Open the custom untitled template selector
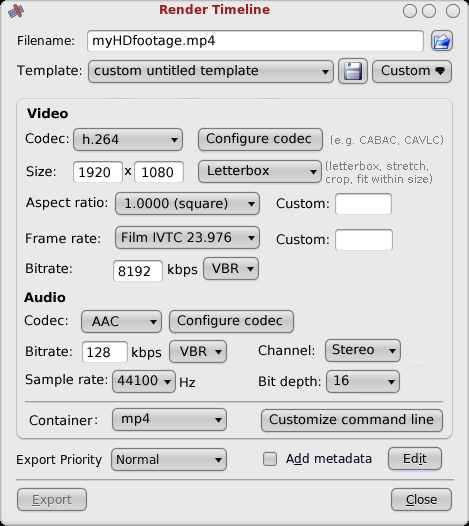 (211, 71)
